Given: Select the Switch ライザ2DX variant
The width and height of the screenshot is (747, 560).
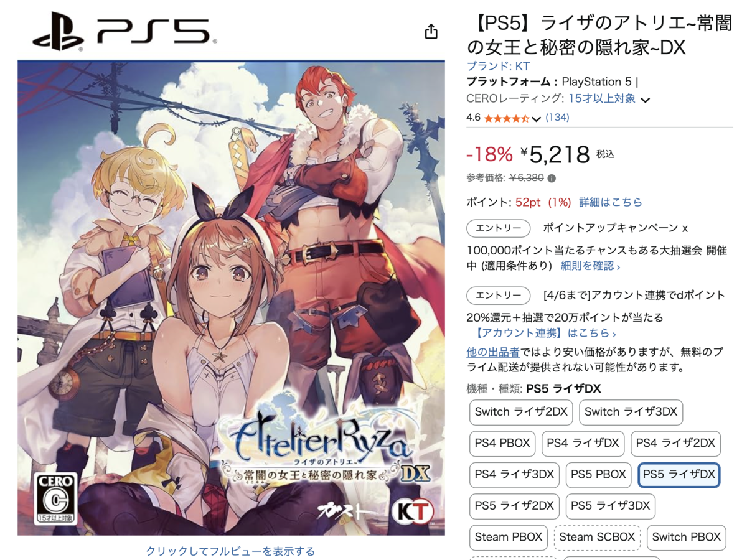Looking at the screenshot, I should coord(520,412).
